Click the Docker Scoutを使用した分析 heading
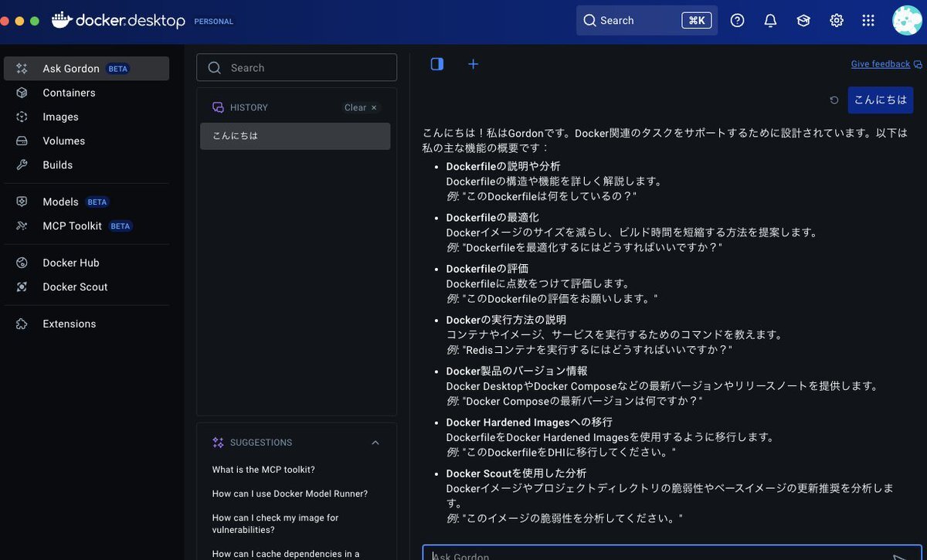The height and width of the screenshot is (560, 927). coord(516,473)
